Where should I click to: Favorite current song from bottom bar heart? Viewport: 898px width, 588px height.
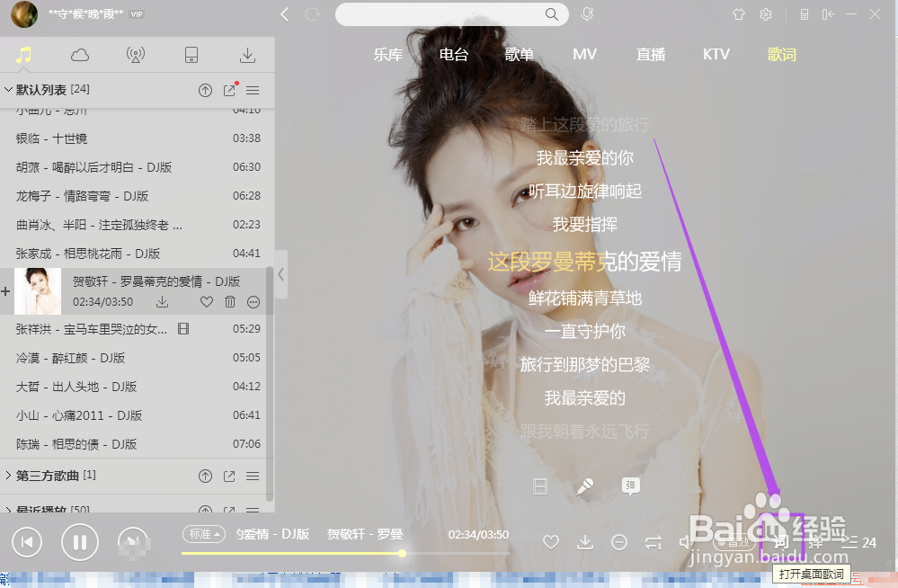550,542
